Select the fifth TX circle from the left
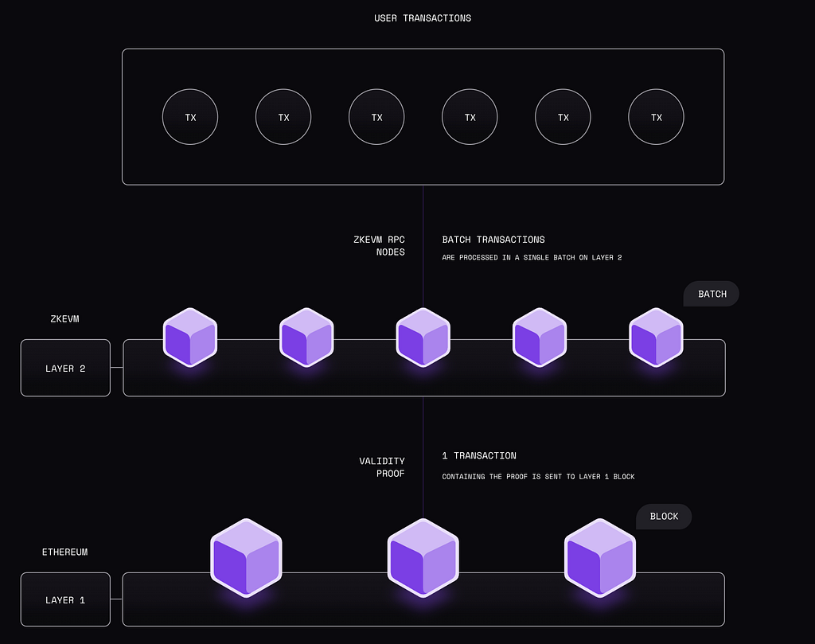The width and height of the screenshot is (815, 644). tap(563, 117)
